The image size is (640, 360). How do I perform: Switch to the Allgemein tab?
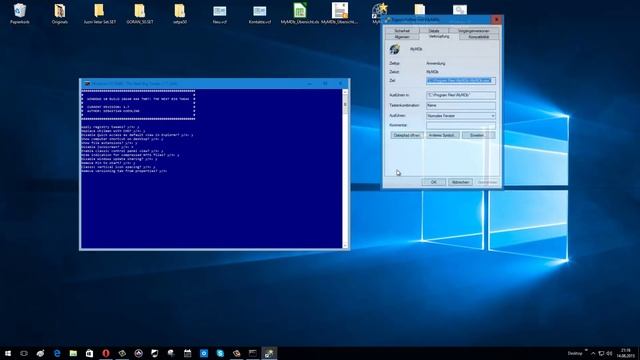point(402,37)
